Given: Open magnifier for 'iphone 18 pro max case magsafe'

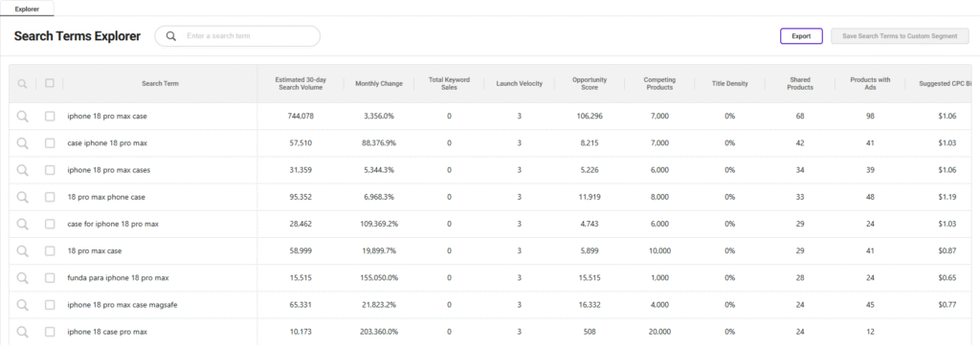Looking at the screenshot, I should tap(23, 305).
